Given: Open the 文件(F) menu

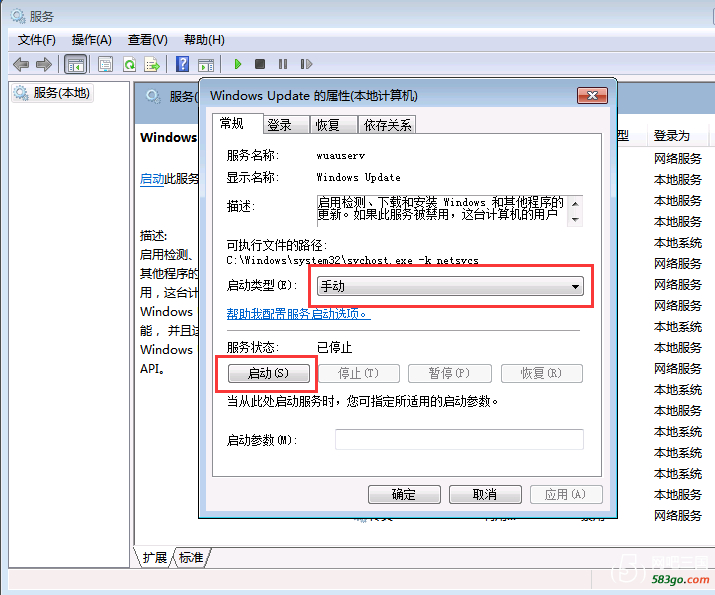Looking at the screenshot, I should 36,40.
